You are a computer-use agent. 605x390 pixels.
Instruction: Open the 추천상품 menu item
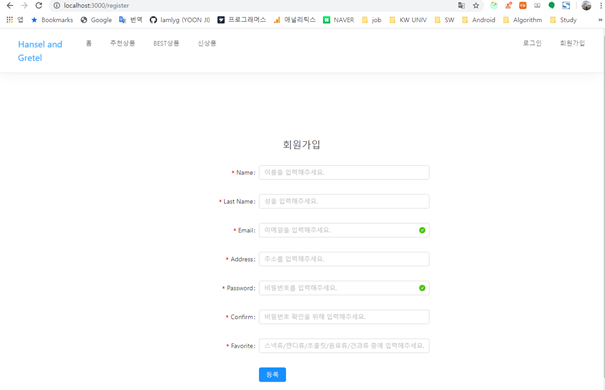pos(123,43)
